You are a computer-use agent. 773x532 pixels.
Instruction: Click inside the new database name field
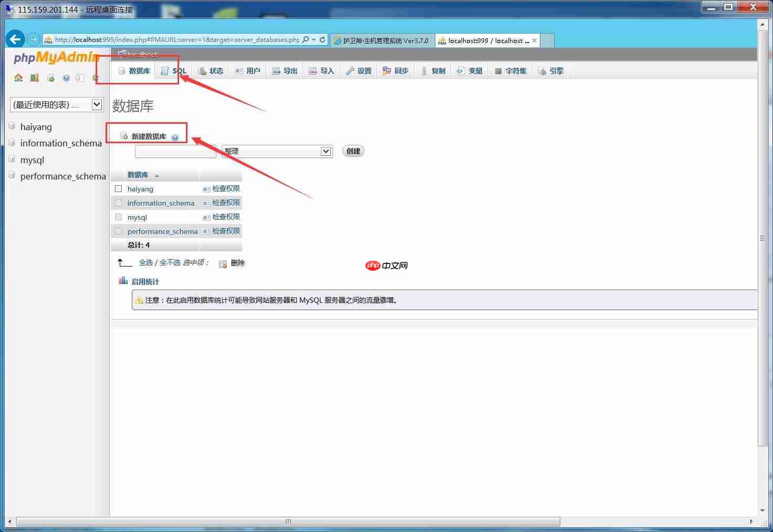tap(175, 151)
